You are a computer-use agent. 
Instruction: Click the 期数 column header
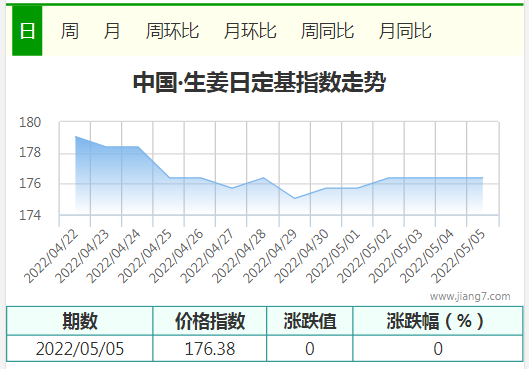click(80, 321)
